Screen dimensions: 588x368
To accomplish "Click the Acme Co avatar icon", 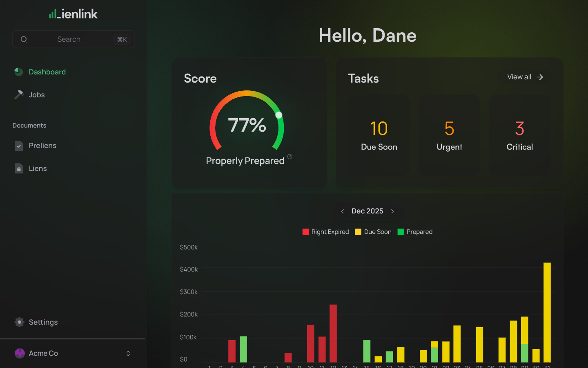I will pos(19,353).
